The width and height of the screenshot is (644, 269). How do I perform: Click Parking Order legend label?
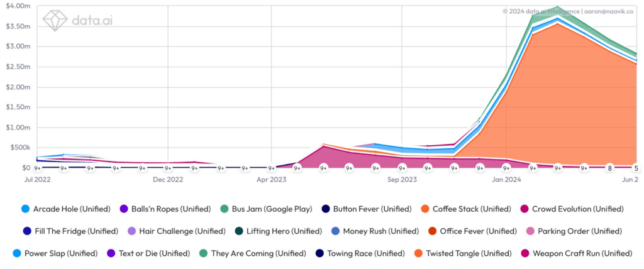point(575,231)
